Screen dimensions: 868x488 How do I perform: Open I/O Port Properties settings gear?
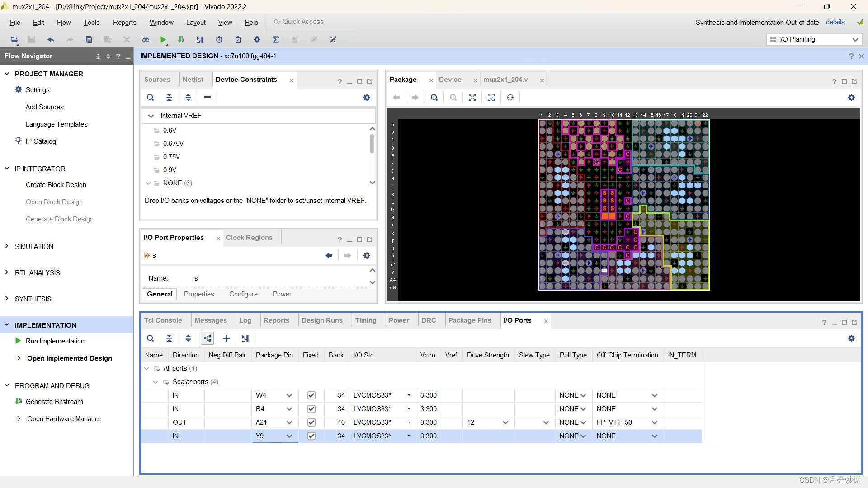(367, 256)
